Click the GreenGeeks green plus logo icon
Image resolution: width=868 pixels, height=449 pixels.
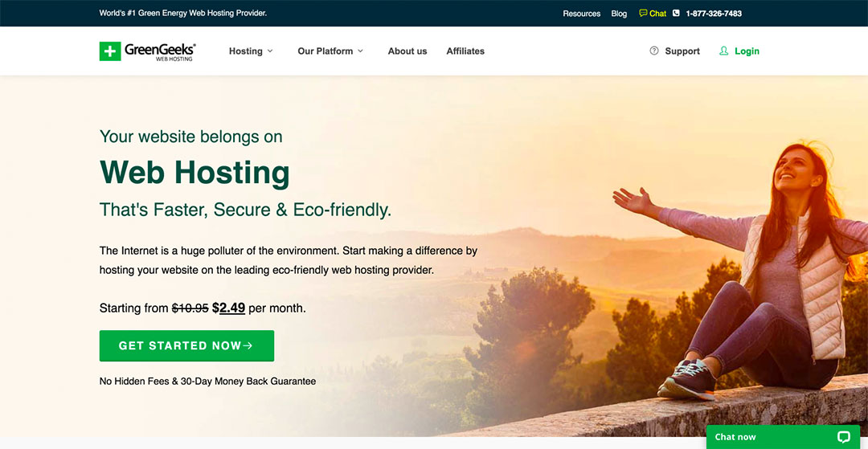point(110,51)
